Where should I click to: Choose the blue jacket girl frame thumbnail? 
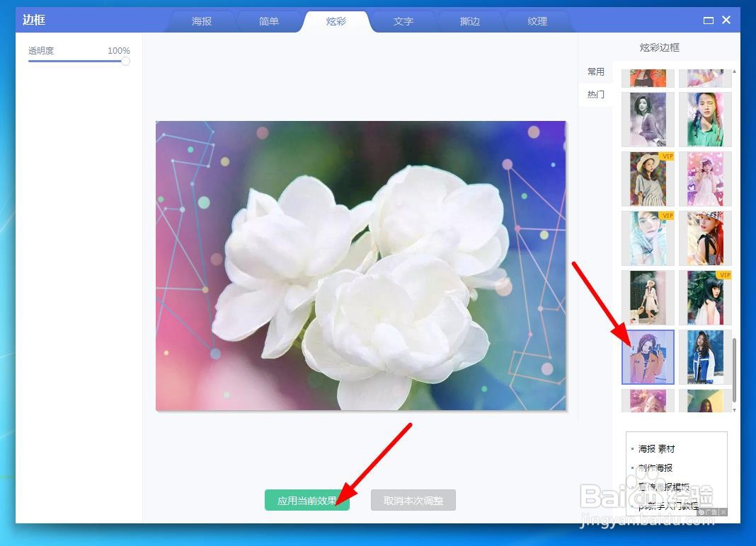click(x=705, y=357)
